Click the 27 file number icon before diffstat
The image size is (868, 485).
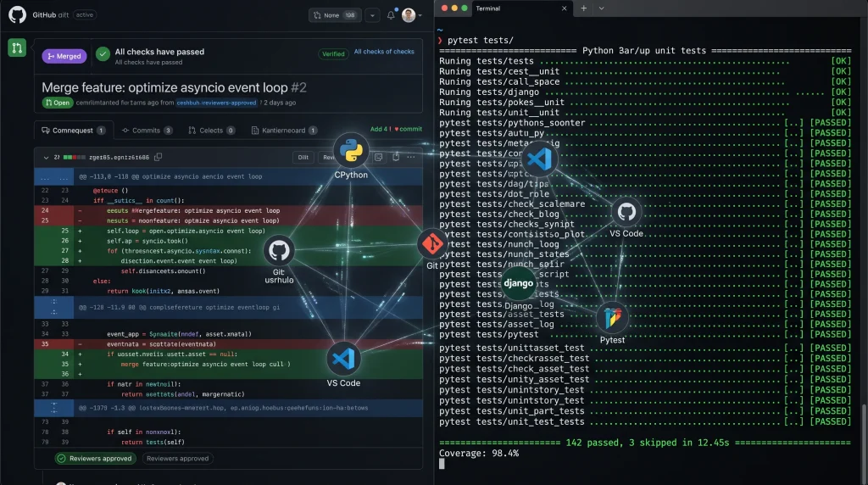coord(57,157)
